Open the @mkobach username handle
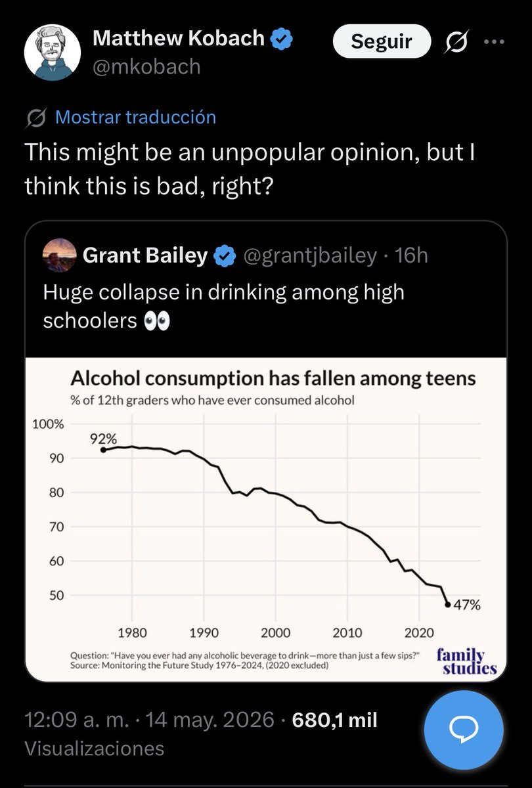Viewport: 532px width, 788px height. coord(147,66)
